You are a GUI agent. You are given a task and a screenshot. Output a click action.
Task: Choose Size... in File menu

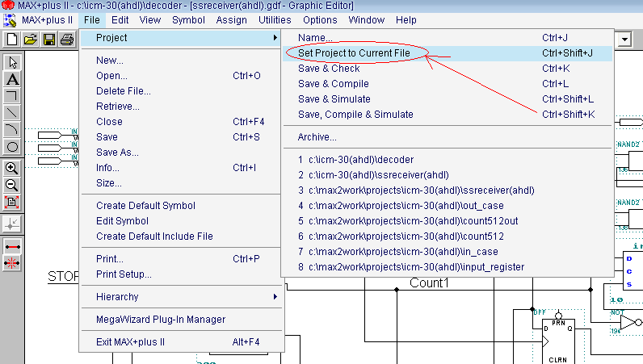[x=180, y=183]
